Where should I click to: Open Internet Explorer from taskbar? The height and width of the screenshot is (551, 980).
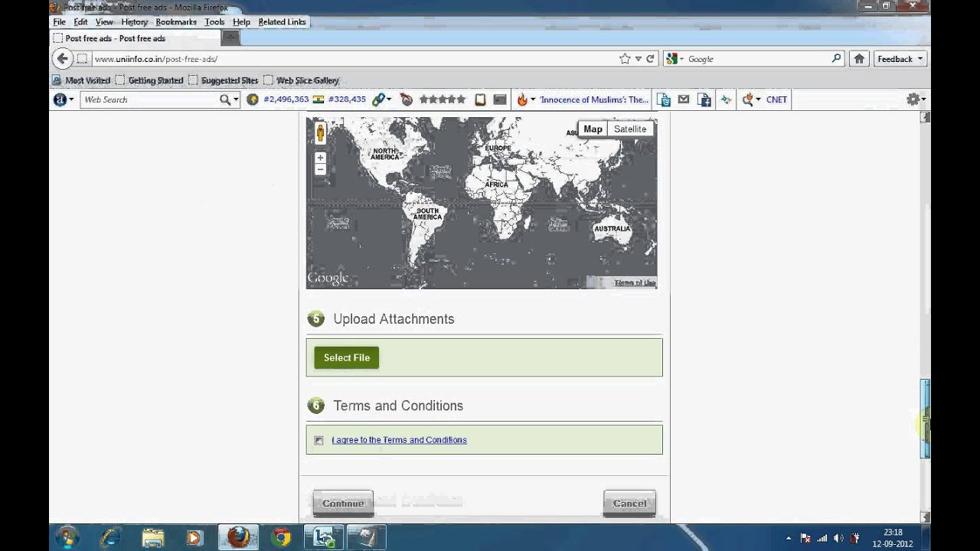coord(109,538)
